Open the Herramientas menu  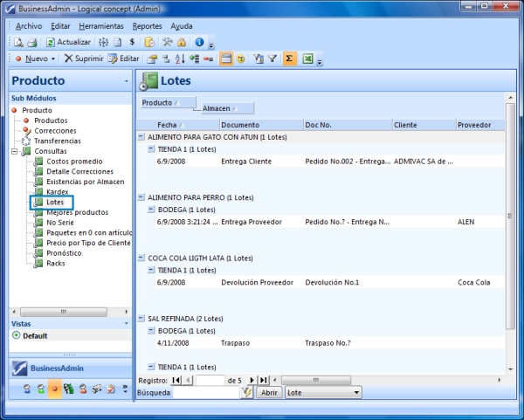[101, 26]
